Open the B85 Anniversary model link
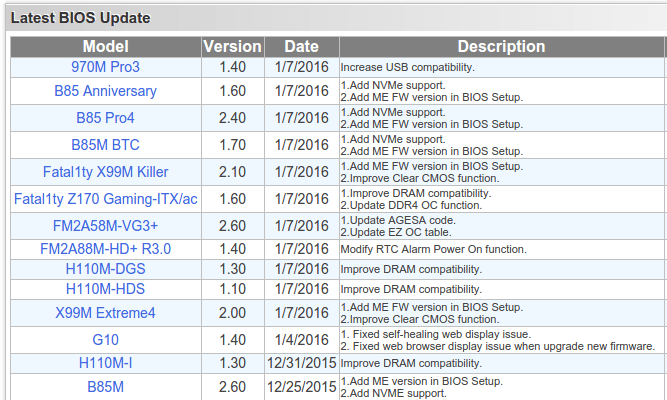This screenshot has width=667, height=400. 105,91
